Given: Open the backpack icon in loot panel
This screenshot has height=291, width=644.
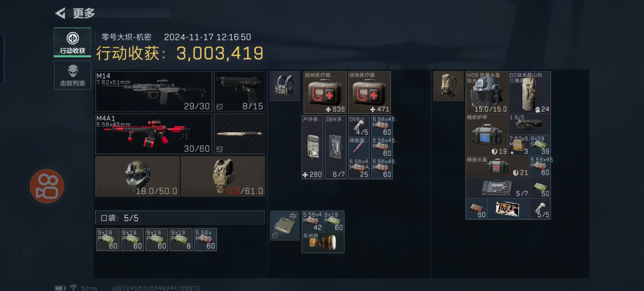Looking at the screenshot, I should point(448,86).
